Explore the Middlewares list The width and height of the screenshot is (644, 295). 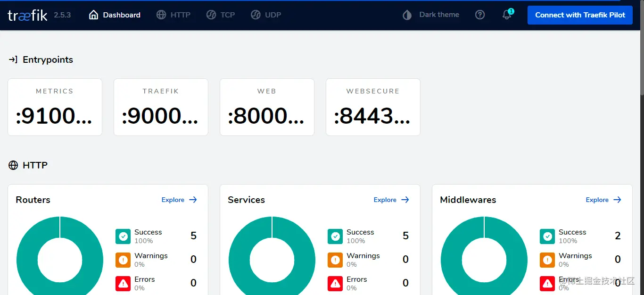(x=603, y=200)
